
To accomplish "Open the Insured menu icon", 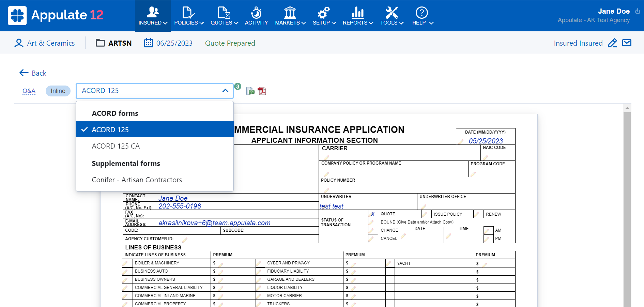I will [153, 12].
